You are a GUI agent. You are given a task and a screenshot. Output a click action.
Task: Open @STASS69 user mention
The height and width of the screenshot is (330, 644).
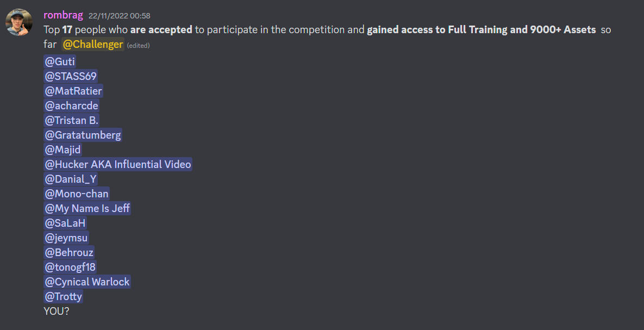click(71, 76)
